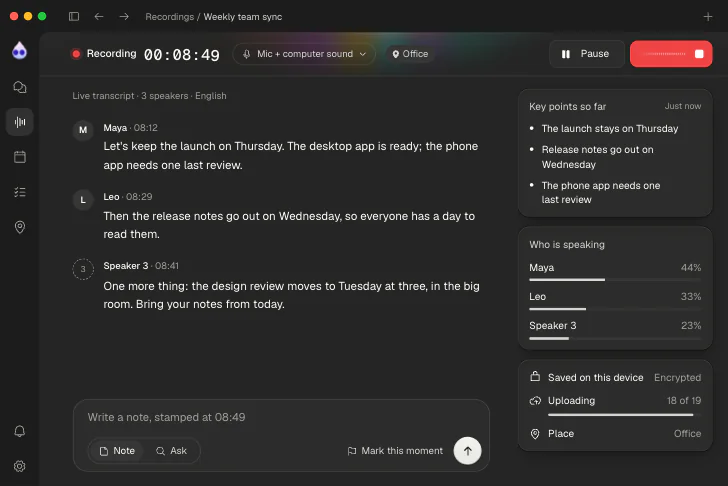This screenshot has width=728, height=486.
Task: Switch to Ask mode
Action: tap(171, 451)
